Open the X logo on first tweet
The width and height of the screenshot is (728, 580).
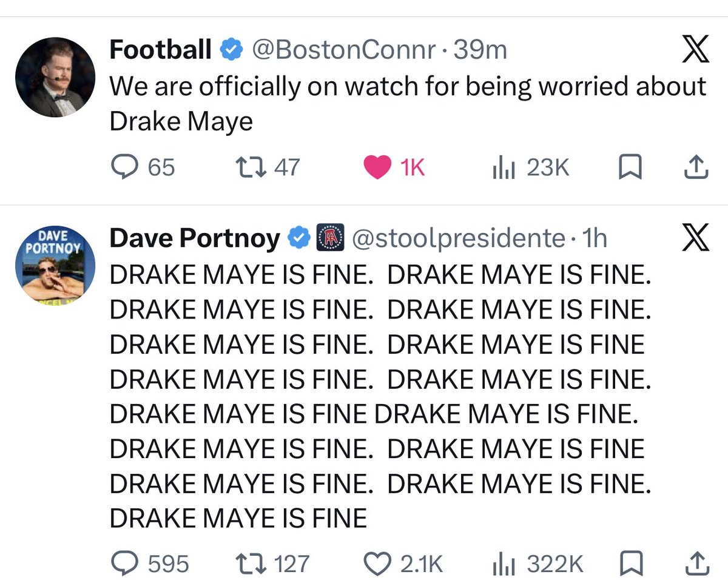(695, 49)
